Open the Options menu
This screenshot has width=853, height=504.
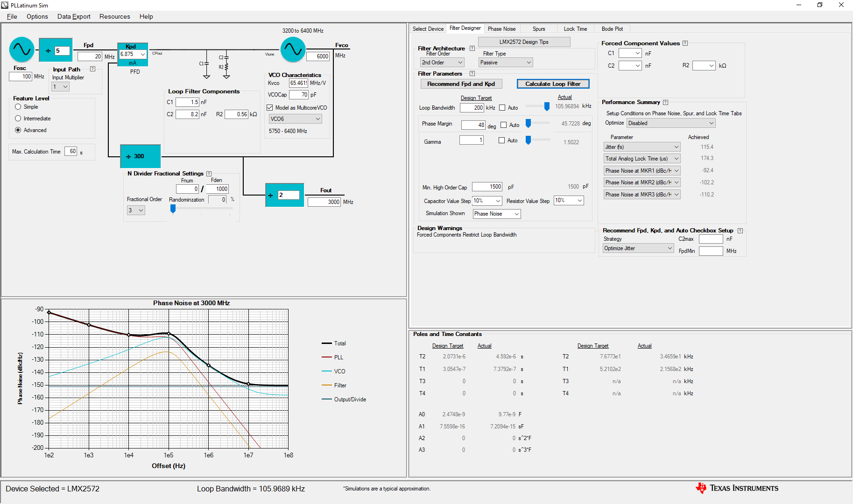click(x=37, y=16)
